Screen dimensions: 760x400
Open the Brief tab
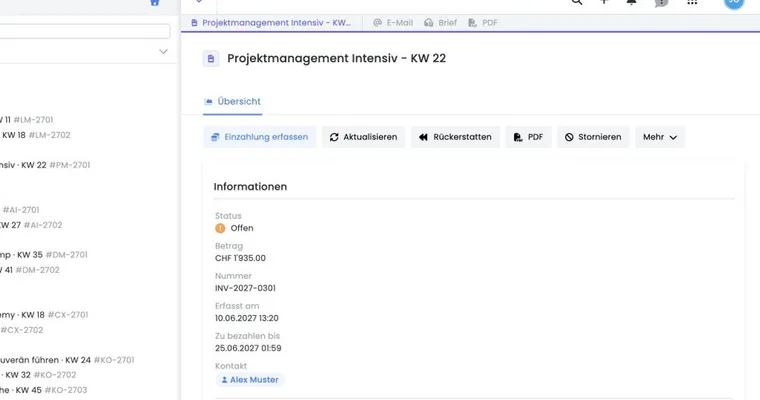pos(441,23)
